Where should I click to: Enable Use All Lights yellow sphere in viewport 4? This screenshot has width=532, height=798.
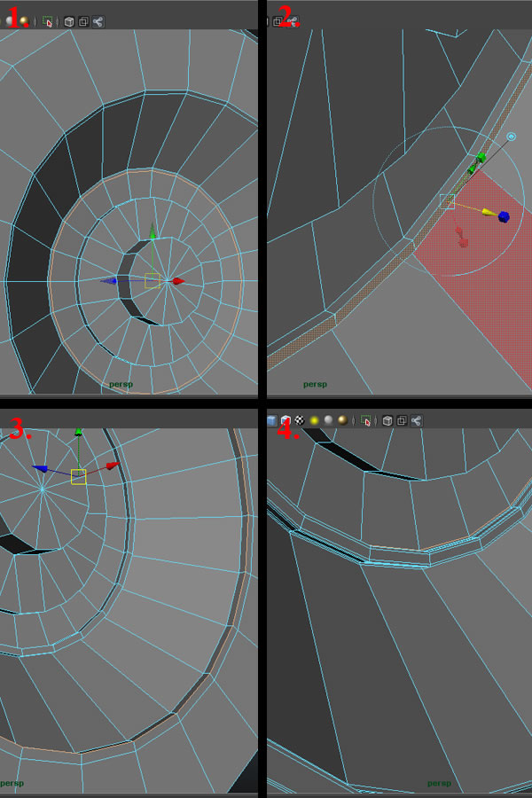click(x=314, y=420)
